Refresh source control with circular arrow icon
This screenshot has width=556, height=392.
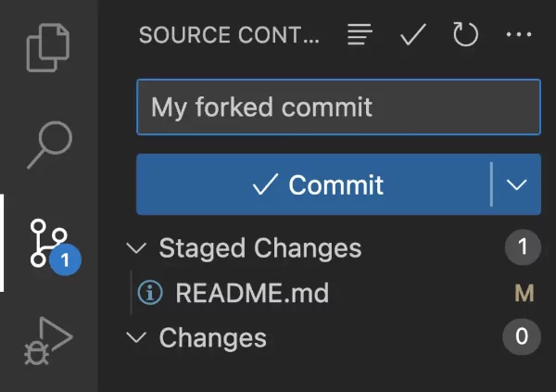465,36
